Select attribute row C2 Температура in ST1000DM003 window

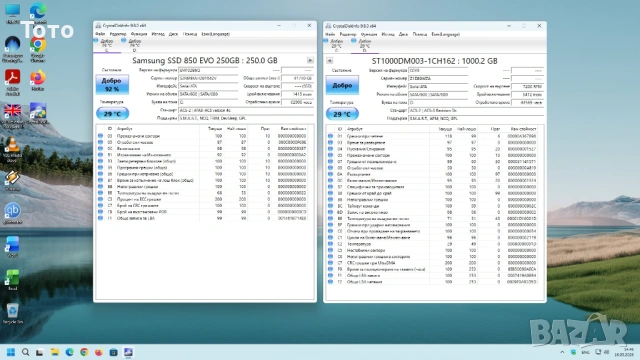tap(432, 244)
